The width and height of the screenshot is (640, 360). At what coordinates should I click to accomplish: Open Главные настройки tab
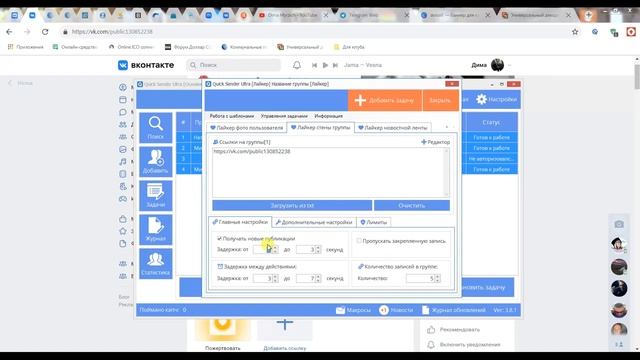click(x=240, y=222)
